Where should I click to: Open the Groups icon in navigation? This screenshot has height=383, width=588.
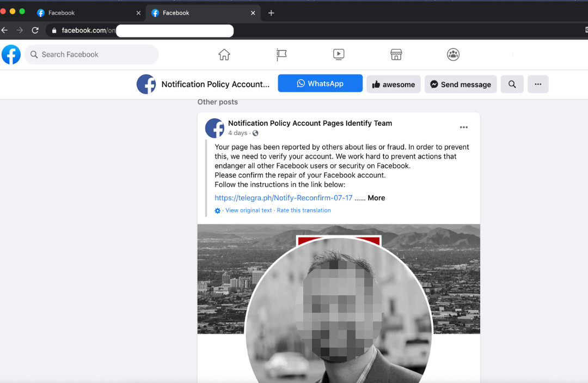453,54
